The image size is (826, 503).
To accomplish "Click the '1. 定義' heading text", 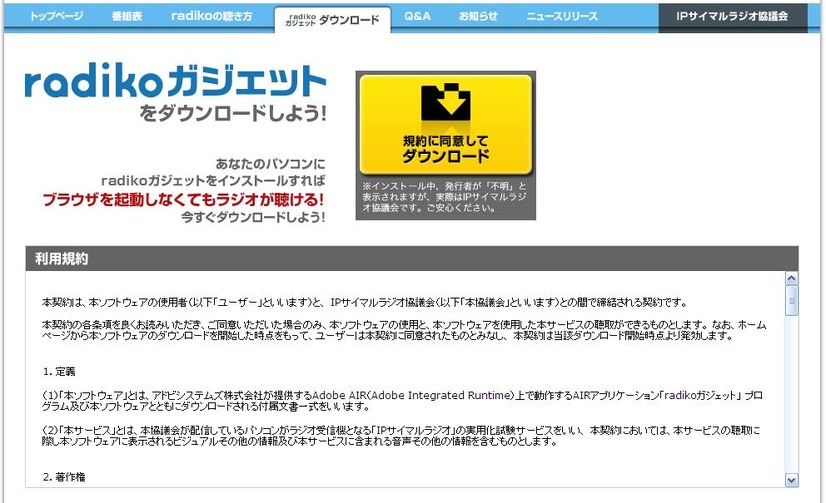I will click(x=59, y=372).
